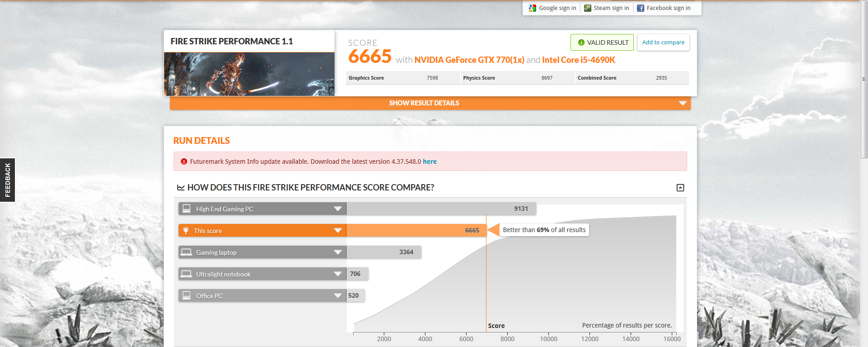The image size is (868, 347).
Task: Expand the Gaming laptop dropdown arrow
Action: [338, 252]
